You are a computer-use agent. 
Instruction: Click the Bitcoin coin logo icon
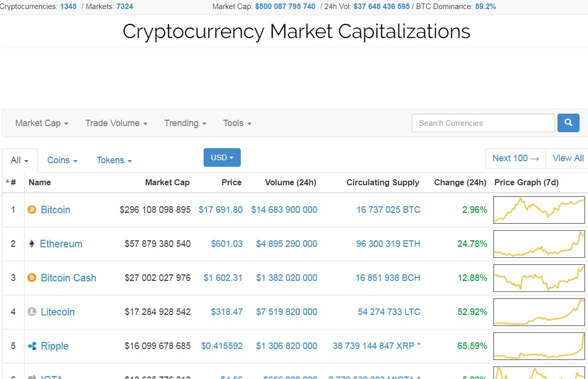click(x=32, y=210)
